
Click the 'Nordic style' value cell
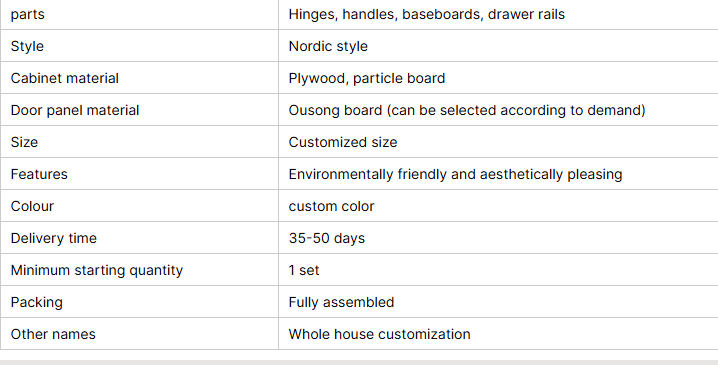(498, 46)
